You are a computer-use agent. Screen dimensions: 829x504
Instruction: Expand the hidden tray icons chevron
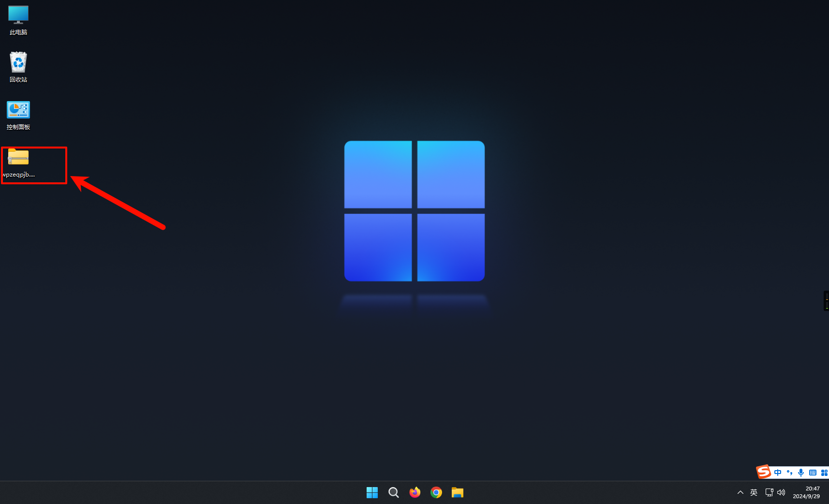pos(740,492)
